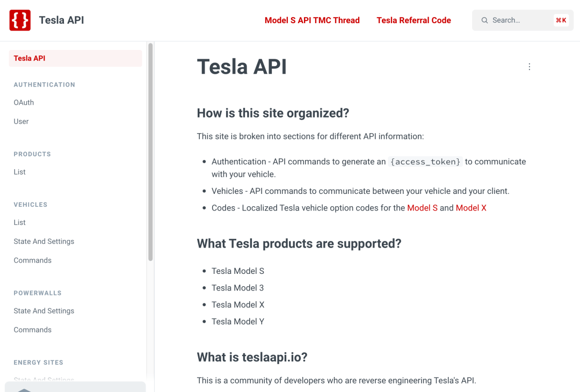Screen dimensions: 580x392
Task: Click the main Tesla API page title
Action: (242, 67)
